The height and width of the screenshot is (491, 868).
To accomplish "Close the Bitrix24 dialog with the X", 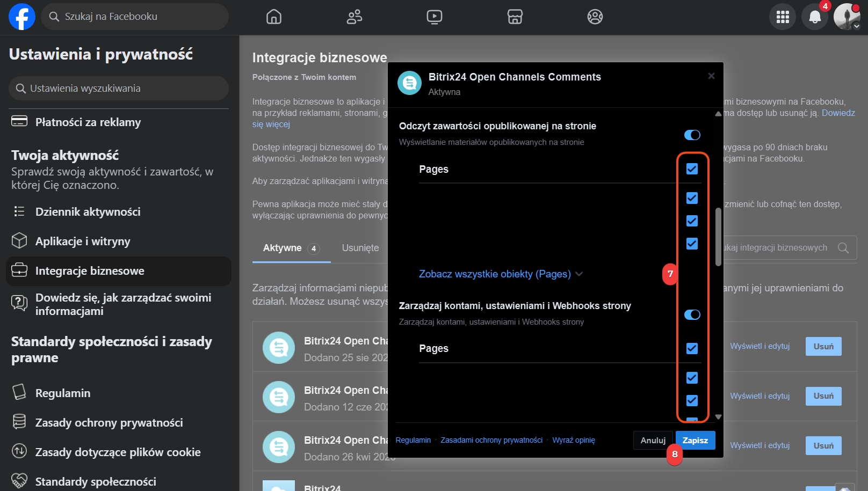I will click(x=711, y=76).
